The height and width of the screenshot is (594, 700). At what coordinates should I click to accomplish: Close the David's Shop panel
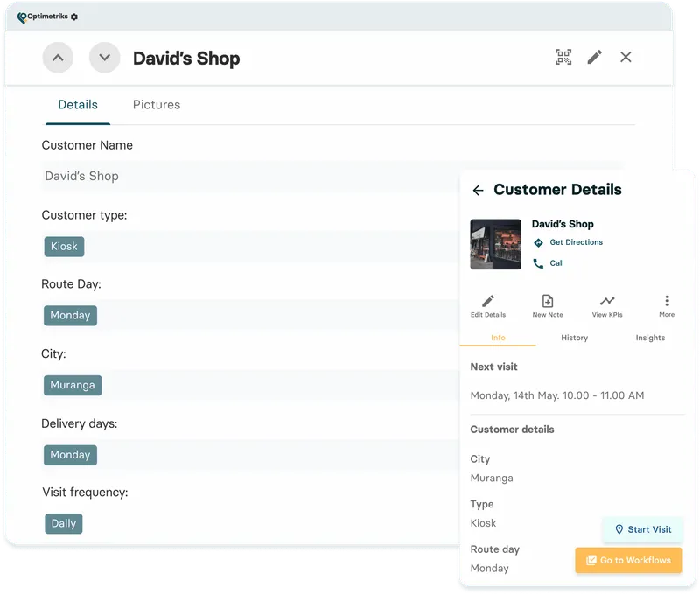point(626,57)
